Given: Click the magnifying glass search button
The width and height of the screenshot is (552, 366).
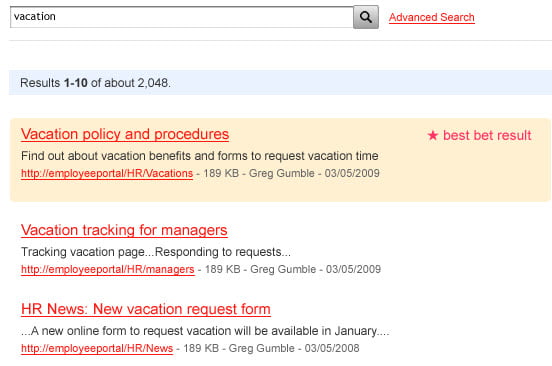Looking at the screenshot, I should (x=366, y=17).
